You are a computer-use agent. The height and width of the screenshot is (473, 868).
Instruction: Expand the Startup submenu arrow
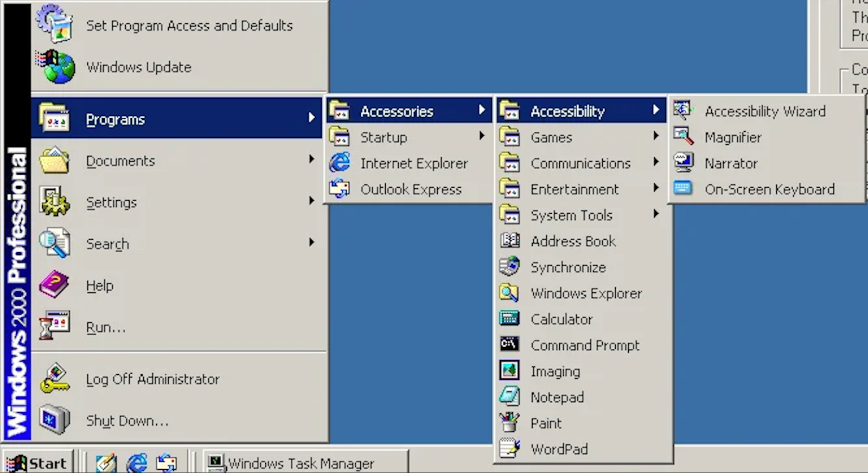pos(482,136)
